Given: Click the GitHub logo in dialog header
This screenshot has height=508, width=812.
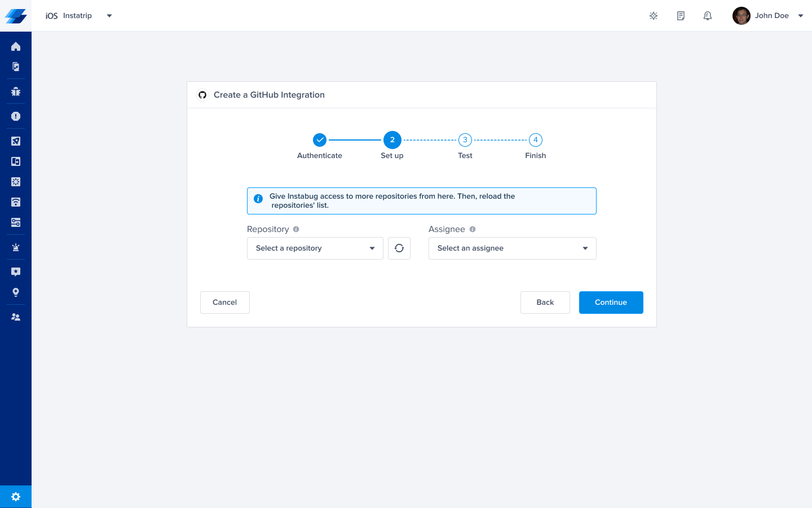Looking at the screenshot, I should point(202,95).
